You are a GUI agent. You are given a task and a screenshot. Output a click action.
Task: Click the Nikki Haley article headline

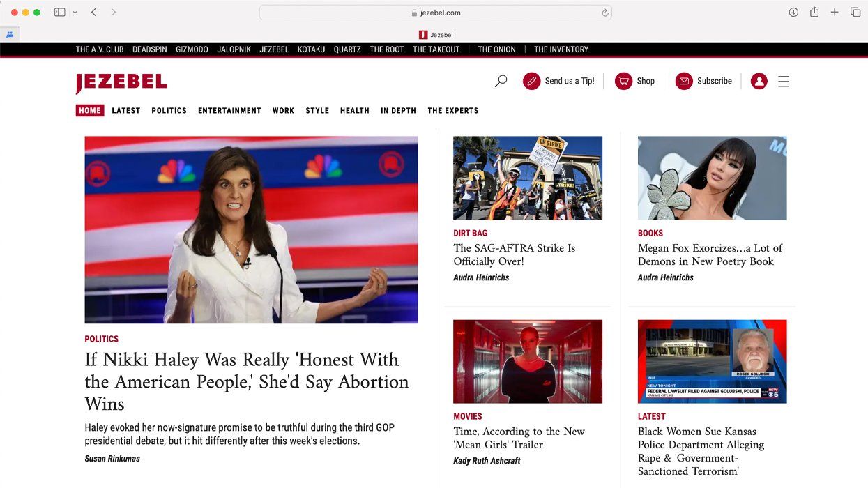pos(247,381)
